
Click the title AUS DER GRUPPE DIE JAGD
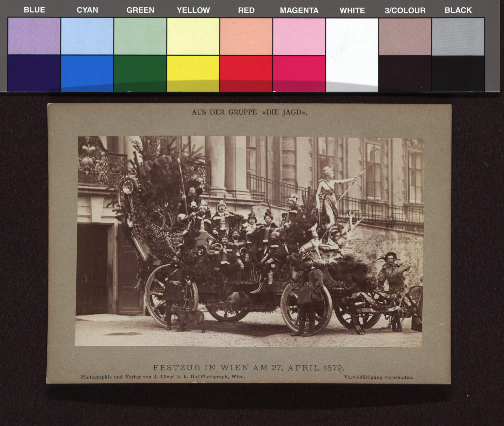249,112
